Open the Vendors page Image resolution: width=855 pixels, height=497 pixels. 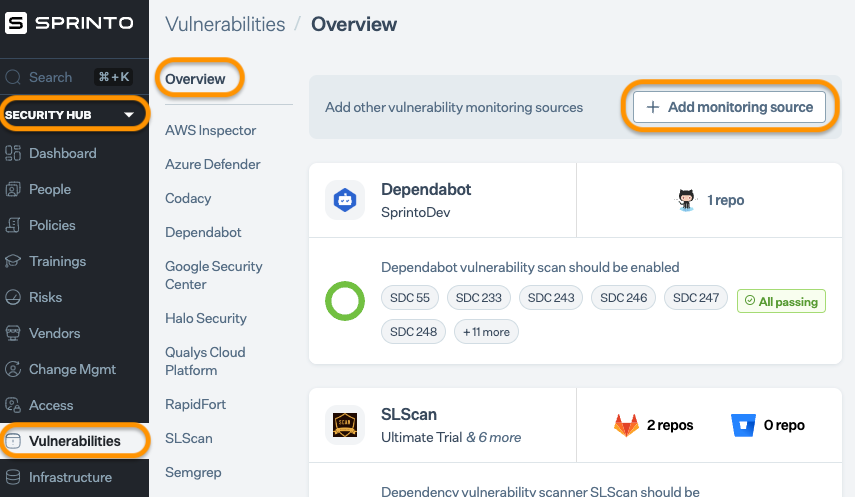click(x=55, y=333)
